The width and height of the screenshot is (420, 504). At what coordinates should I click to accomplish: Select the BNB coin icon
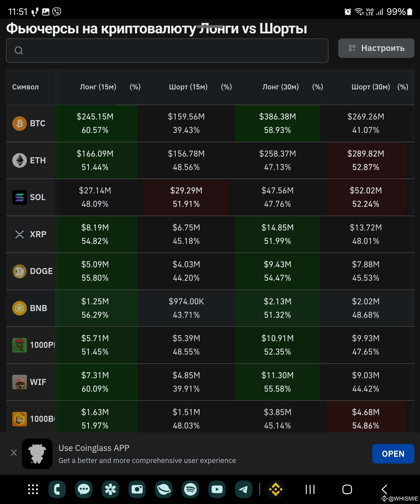tap(19, 308)
